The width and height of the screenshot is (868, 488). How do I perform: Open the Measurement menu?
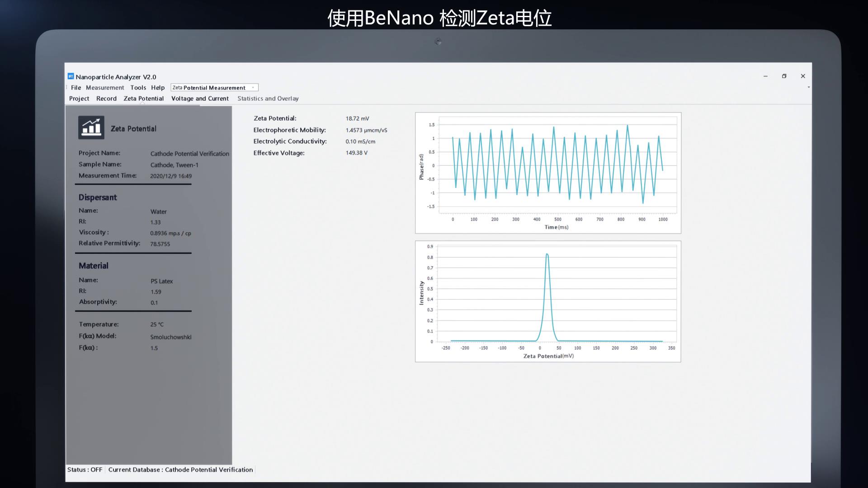pos(104,88)
